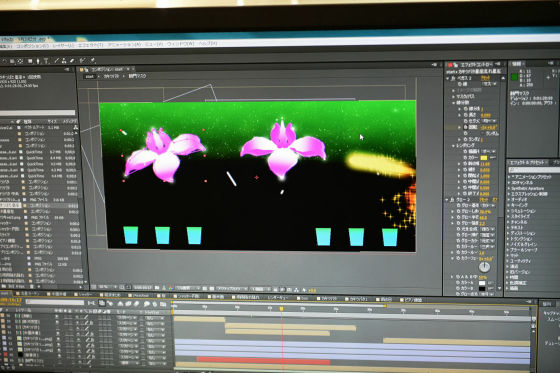Toggle visibility eye of first timeline layer
The height and width of the screenshot is (373, 560).
57,317
